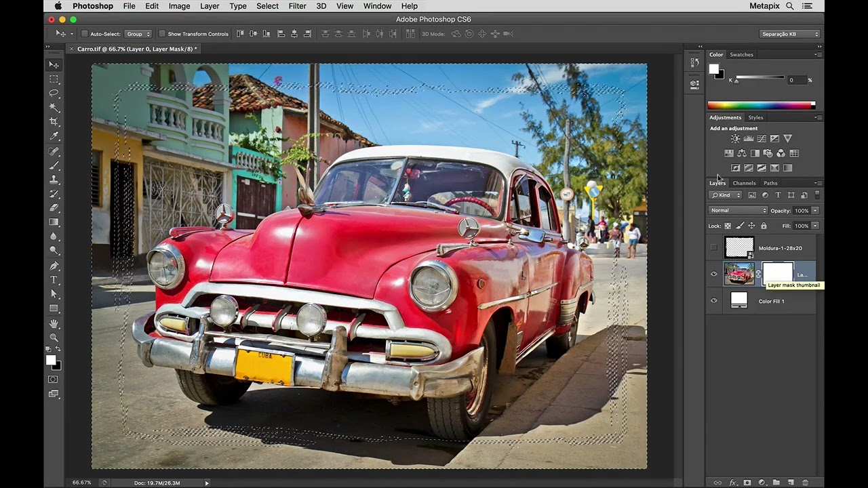Select the Eraser tool
868x488 pixels.
(54, 209)
